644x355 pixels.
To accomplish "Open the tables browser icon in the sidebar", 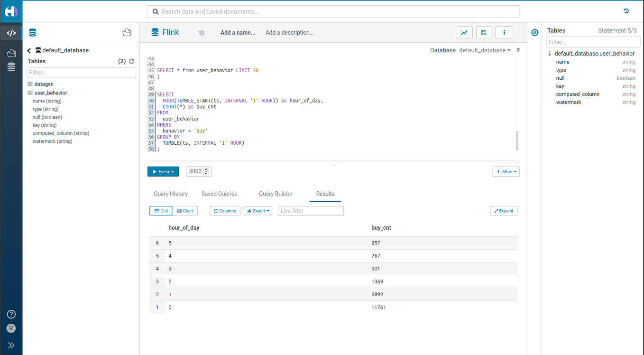I will point(10,67).
